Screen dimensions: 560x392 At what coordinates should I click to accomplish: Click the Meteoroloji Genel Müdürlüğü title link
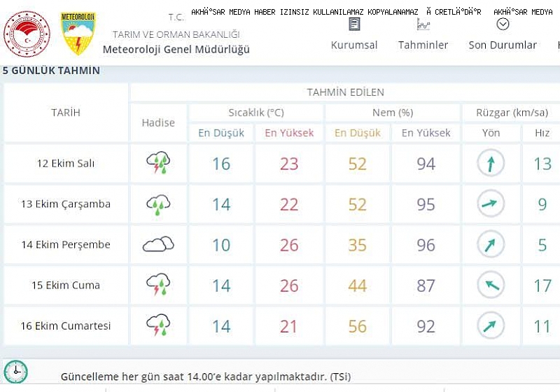(176, 49)
